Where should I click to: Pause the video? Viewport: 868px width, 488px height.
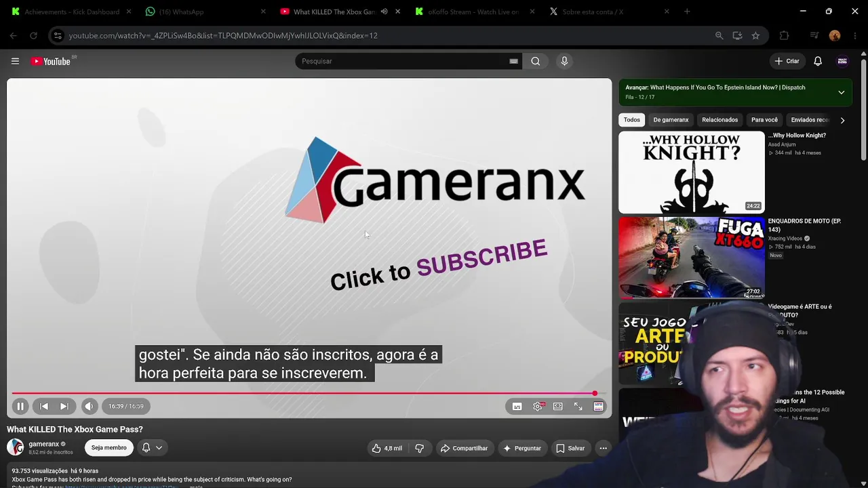20,406
